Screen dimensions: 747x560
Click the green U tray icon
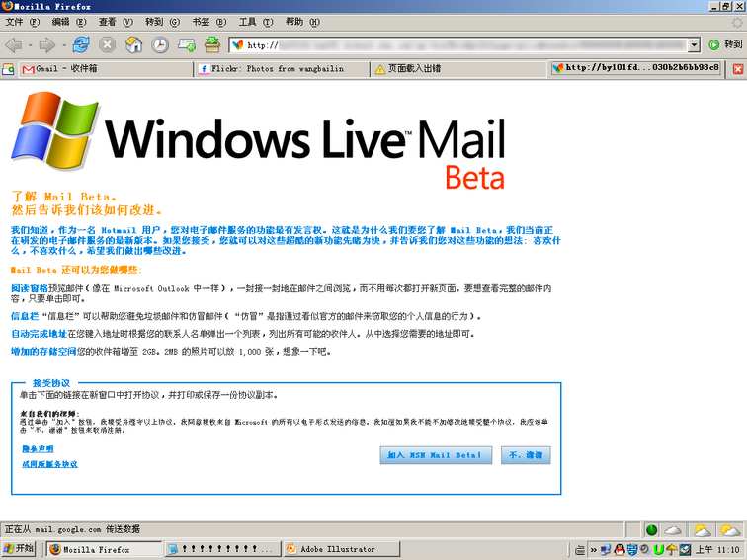[659, 550]
